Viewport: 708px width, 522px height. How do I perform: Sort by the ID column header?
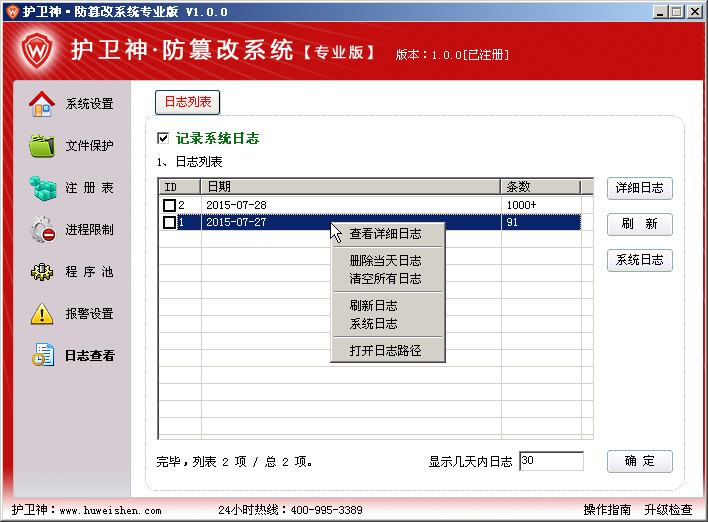coord(180,186)
